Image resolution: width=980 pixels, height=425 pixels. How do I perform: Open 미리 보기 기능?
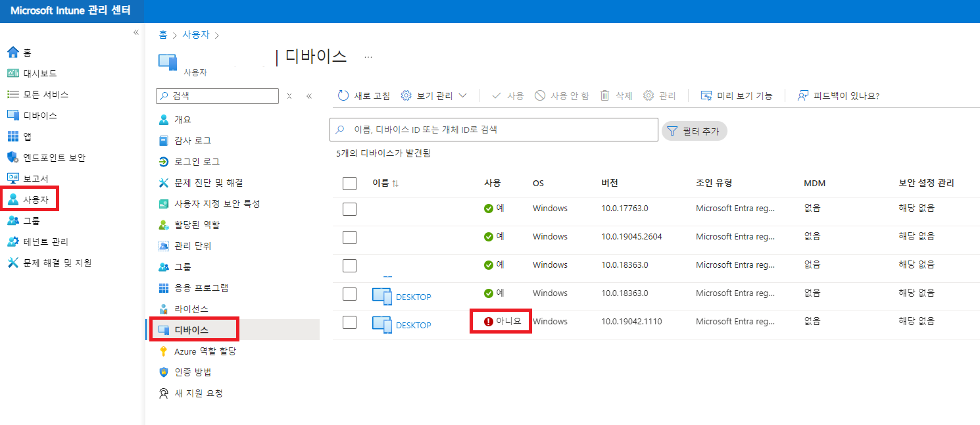tap(737, 96)
